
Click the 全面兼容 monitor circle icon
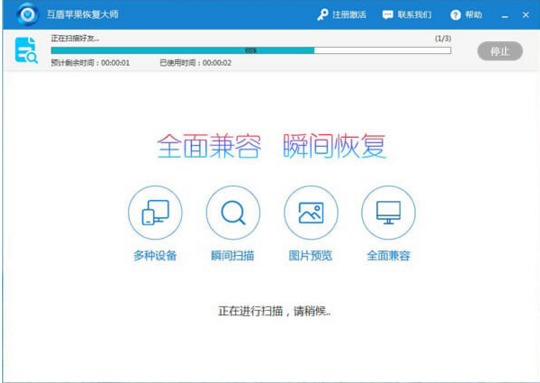point(388,213)
